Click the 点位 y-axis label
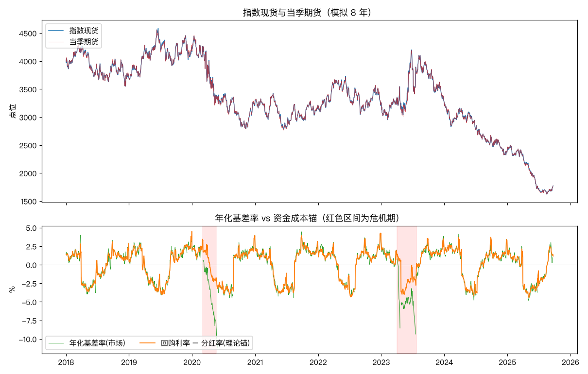Screen dimensions: 588x374 click(12, 111)
